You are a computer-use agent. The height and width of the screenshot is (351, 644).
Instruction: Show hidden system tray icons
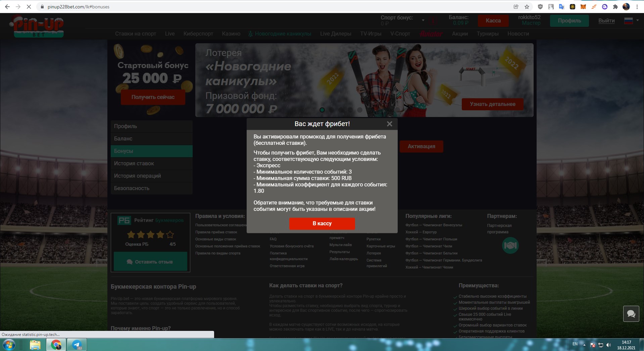[x=584, y=345]
